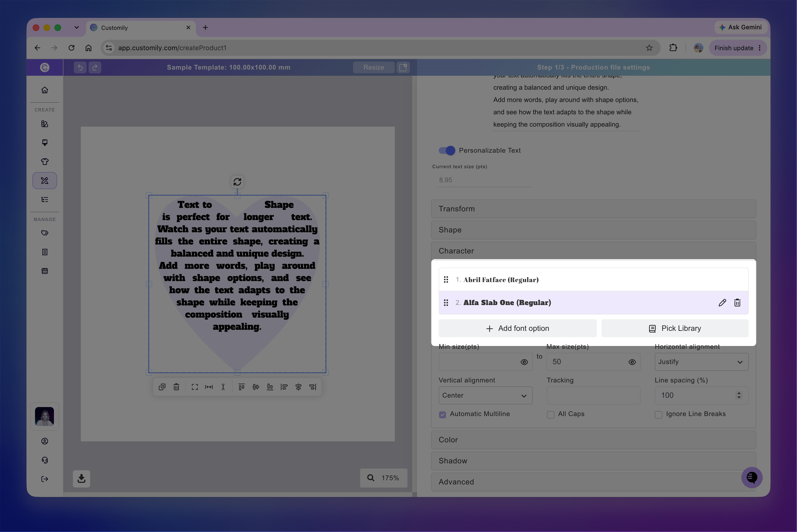Toggle the Personalizable Text switch

[x=447, y=150]
